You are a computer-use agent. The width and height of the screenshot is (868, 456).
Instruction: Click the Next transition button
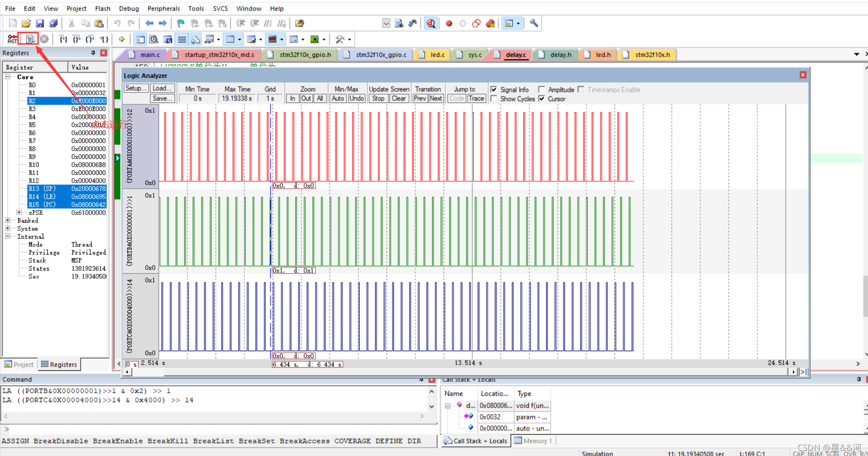click(x=436, y=98)
